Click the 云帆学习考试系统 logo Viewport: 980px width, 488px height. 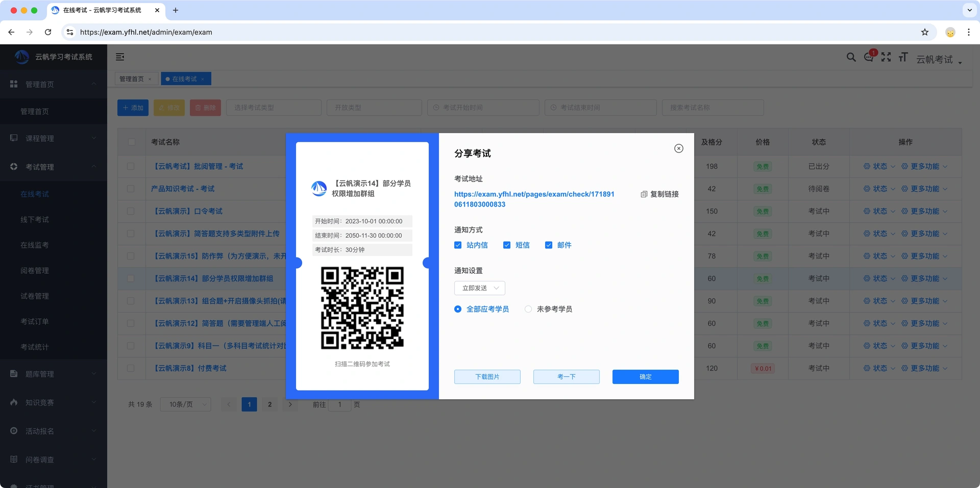(54, 57)
